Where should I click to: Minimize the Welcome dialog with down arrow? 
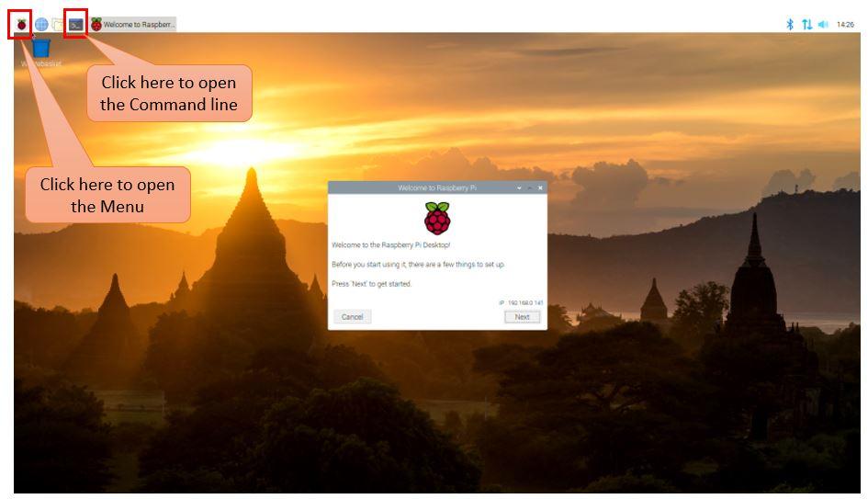coord(519,187)
